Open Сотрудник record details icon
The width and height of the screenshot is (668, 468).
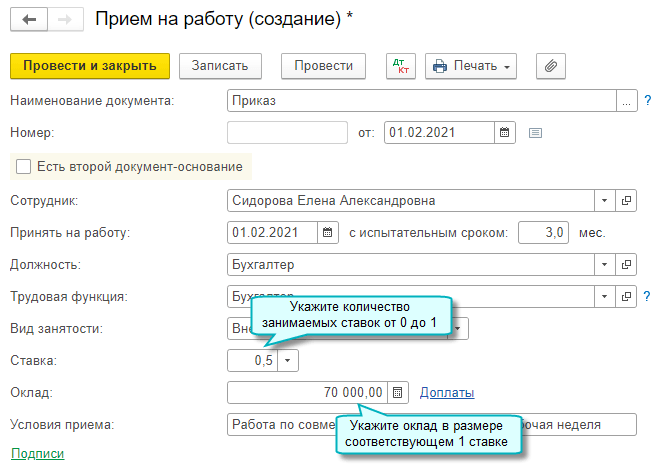(x=627, y=201)
